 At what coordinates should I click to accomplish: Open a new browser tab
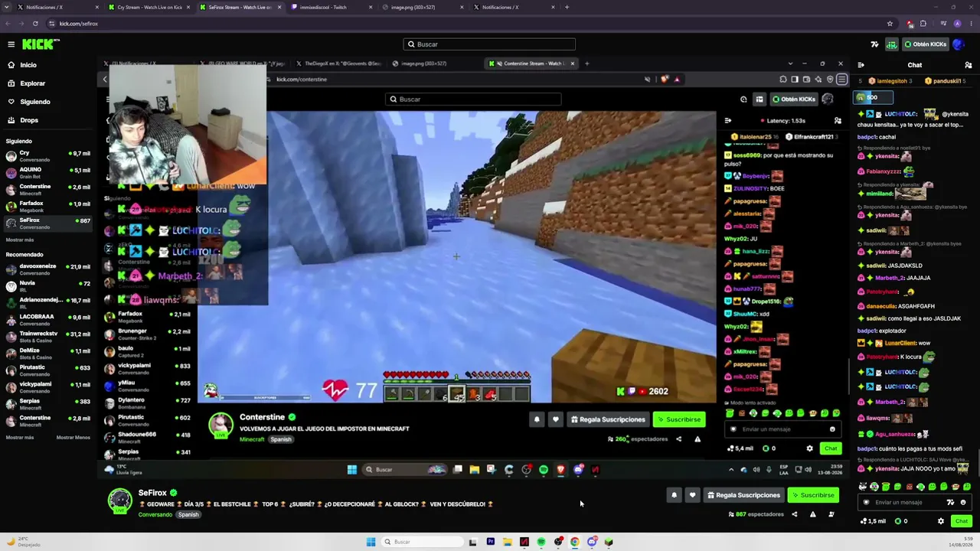click(x=567, y=7)
